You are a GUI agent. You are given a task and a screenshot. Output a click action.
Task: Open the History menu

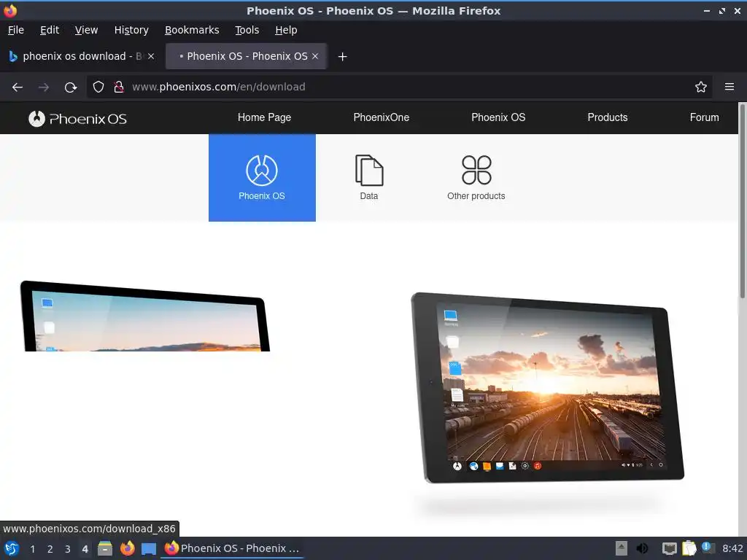click(x=131, y=30)
